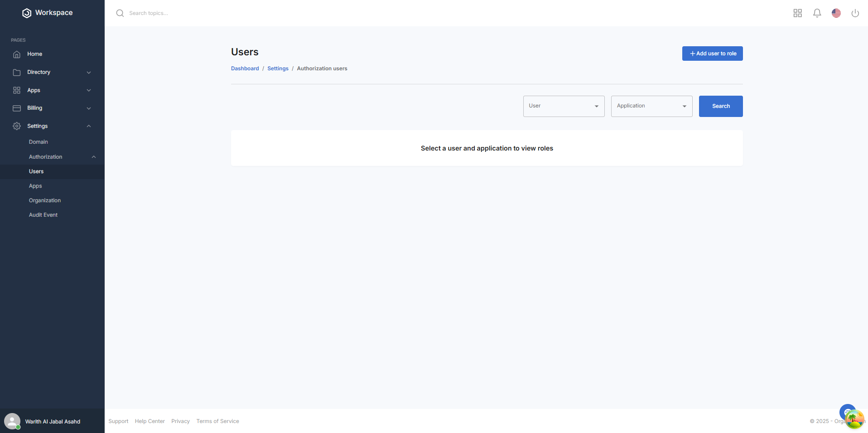The width and height of the screenshot is (868, 433).
Task: Click the Dashboard breadcrumb link
Action: click(245, 68)
